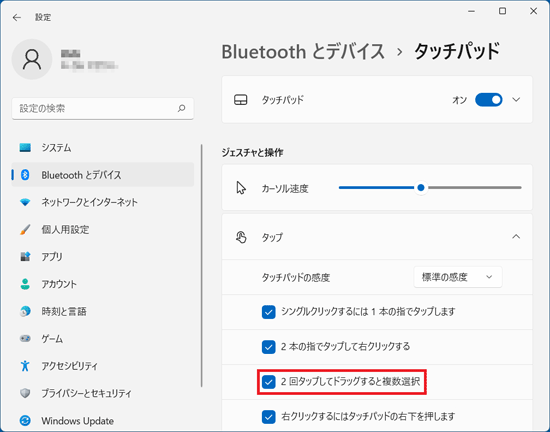Click the cursor arrow icon by カーソル速度

241,188
